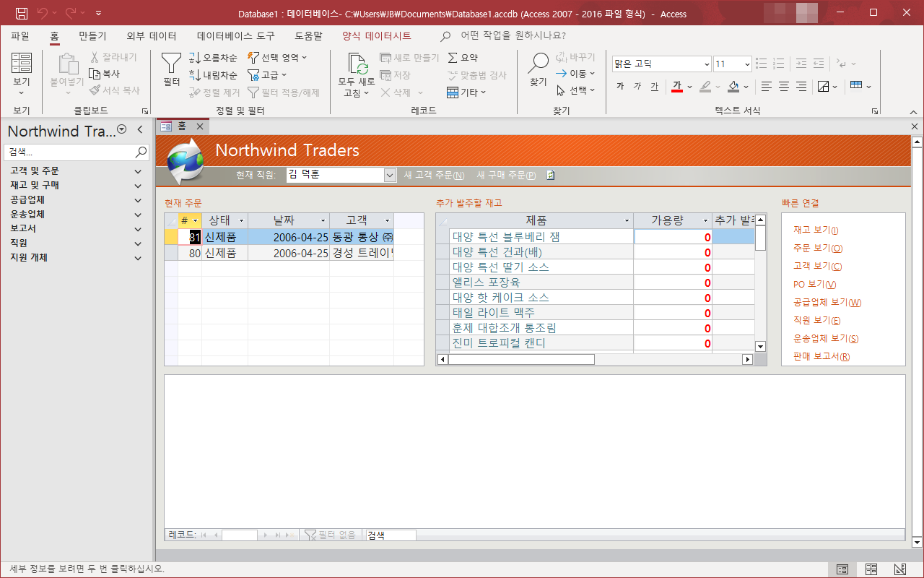This screenshot has width=924, height=578.
Task: Switch to the 만들기 ribbon tab
Action: 92,35
